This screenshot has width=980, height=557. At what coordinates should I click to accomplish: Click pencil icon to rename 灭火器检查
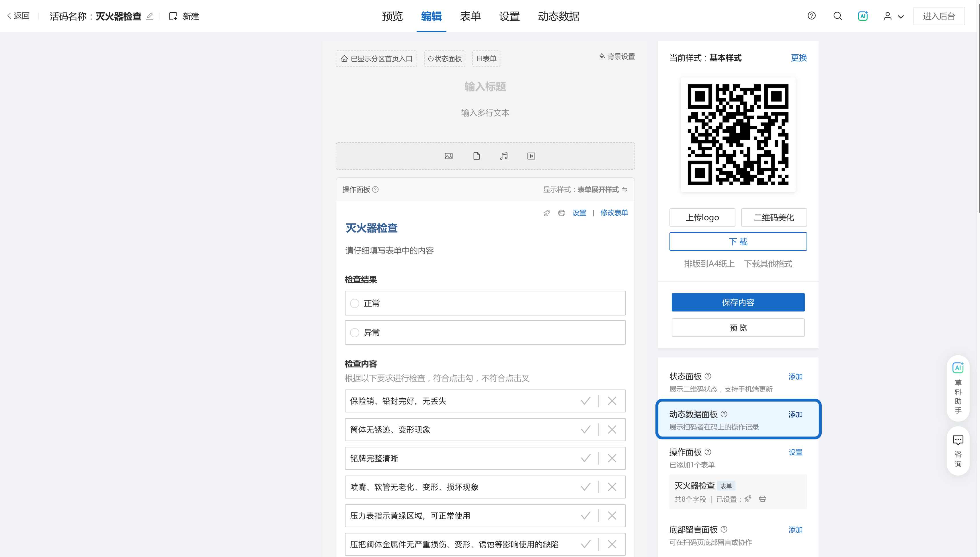tap(150, 16)
